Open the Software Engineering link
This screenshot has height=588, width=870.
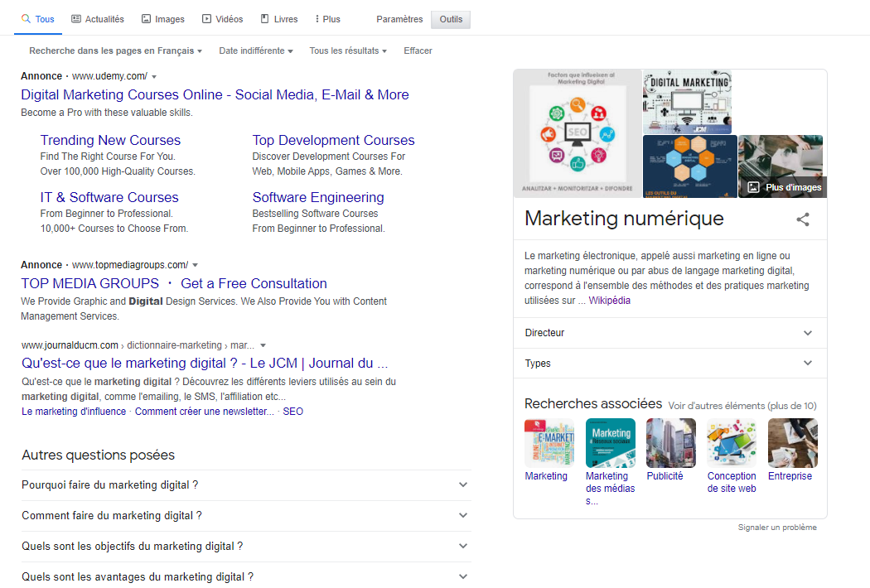pyautogui.click(x=318, y=197)
